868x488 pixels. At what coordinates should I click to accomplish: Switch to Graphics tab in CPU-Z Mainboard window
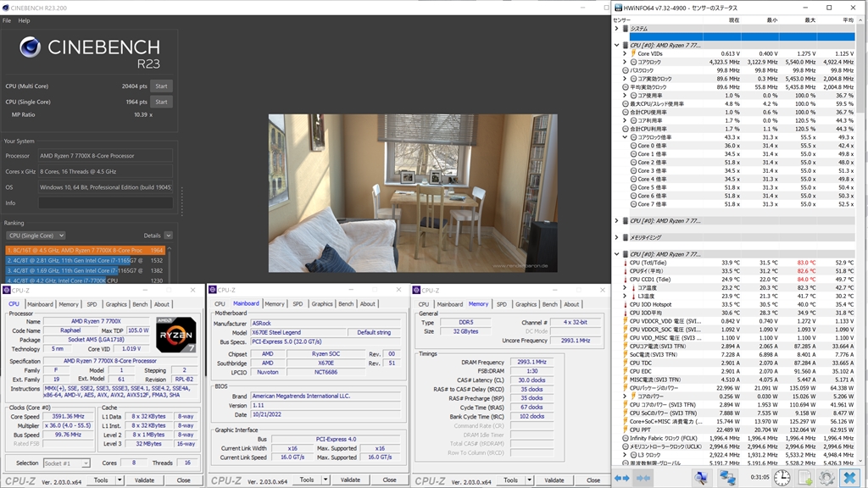tap(322, 304)
